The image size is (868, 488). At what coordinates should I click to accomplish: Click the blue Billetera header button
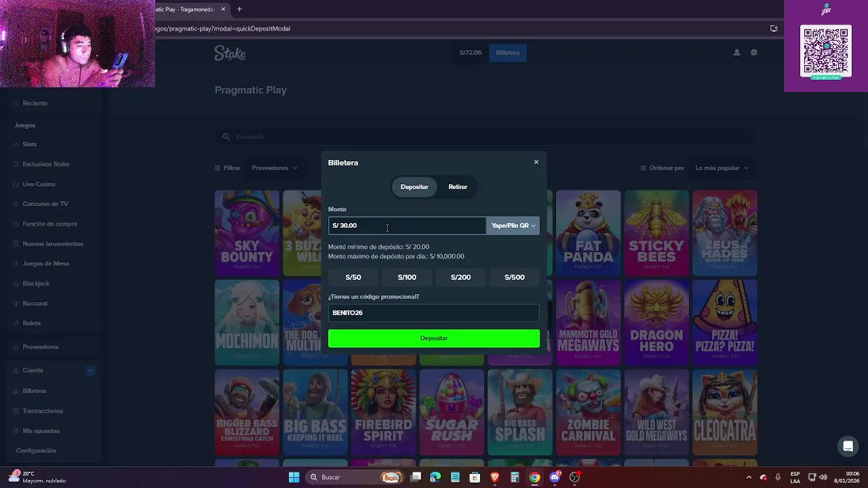(507, 53)
